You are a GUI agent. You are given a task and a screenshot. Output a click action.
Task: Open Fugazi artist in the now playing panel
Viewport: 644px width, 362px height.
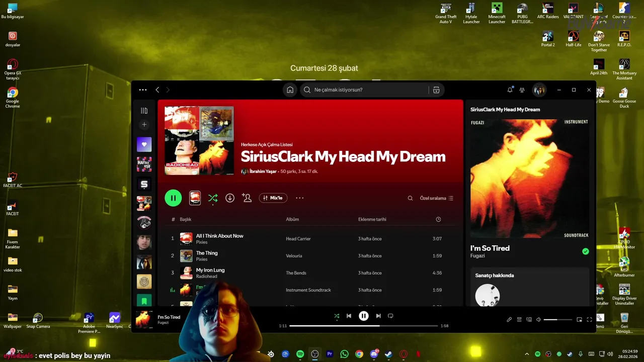tap(477, 256)
